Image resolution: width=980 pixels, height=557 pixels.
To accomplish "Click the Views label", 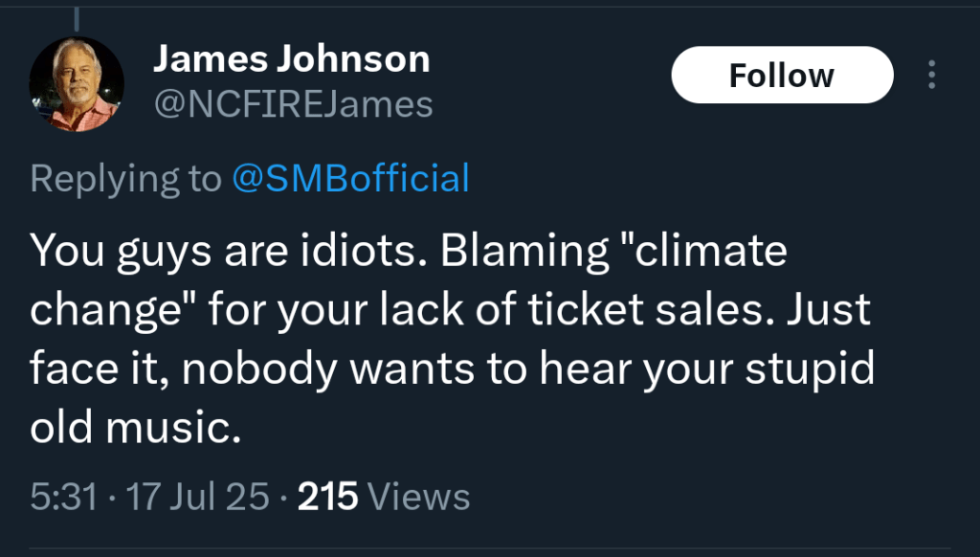I will click(419, 497).
